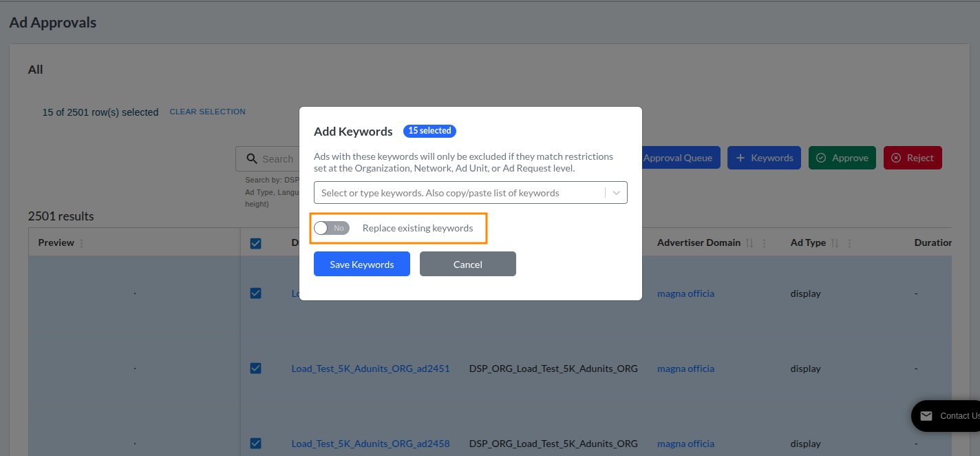The image size is (980, 456).
Task: Uncheck the Load_Test_5K_Adunits_ORG_ad2458 row checkbox
Action: tap(255, 444)
